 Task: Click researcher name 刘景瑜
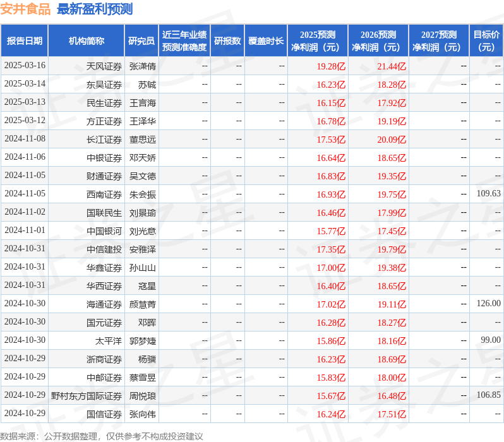[142, 213]
